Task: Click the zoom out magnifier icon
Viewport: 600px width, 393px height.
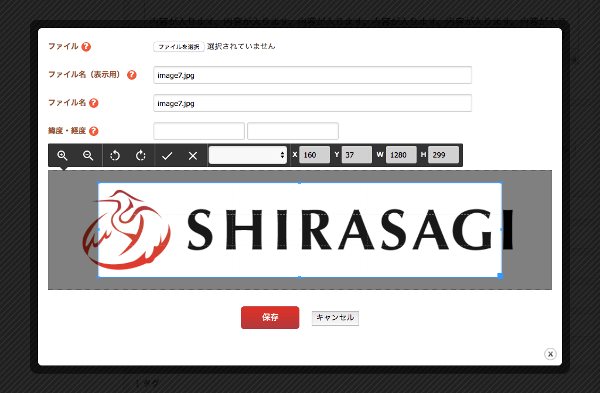Action: tap(88, 155)
